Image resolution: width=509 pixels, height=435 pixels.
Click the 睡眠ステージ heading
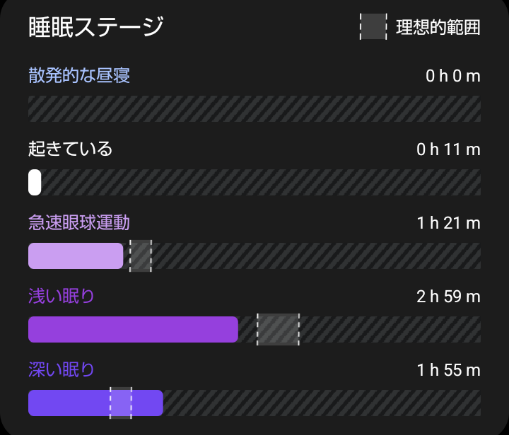pyautogui.click(x=96, y=27)
